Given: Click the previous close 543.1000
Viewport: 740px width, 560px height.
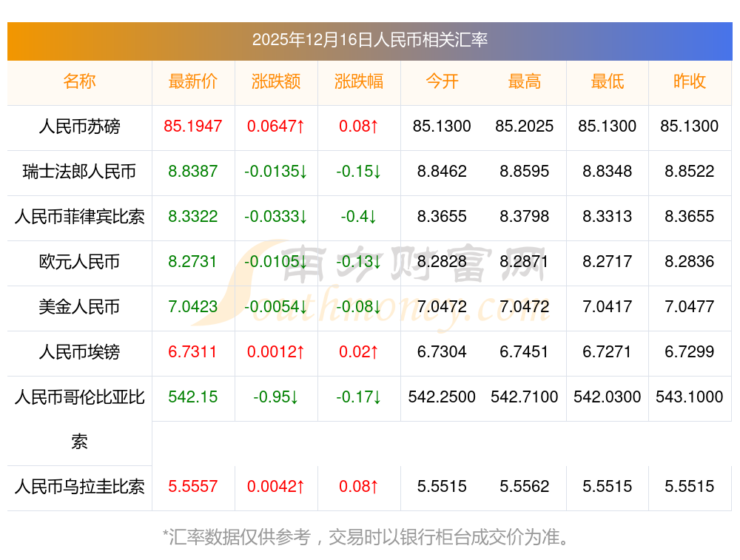Looking at the screenshot, I should [690, 397].
